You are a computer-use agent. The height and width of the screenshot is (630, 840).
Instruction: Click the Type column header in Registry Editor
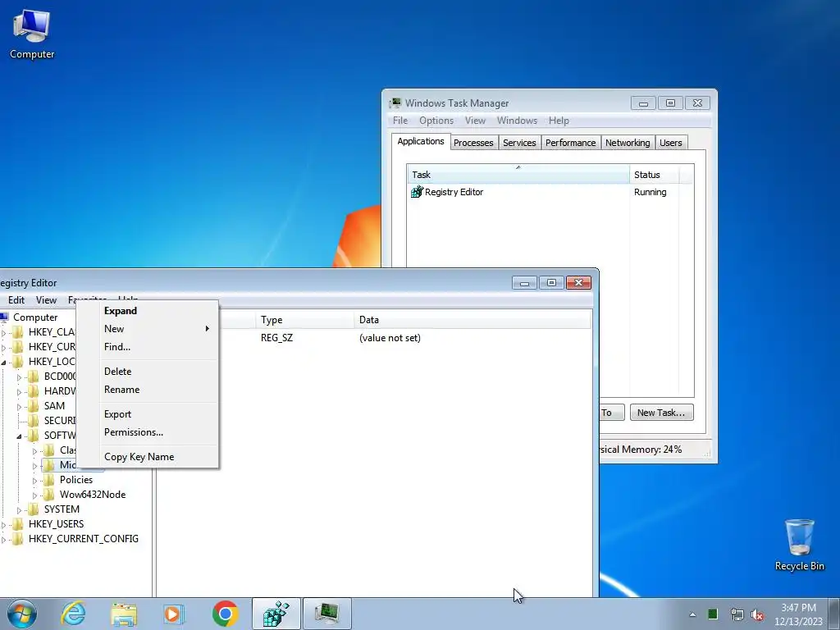(x=304, y=320)
